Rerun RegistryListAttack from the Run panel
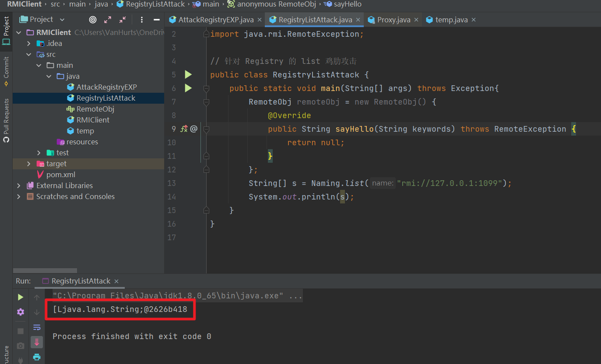Screen dimensions: 601x364 (x=21, y=297)
